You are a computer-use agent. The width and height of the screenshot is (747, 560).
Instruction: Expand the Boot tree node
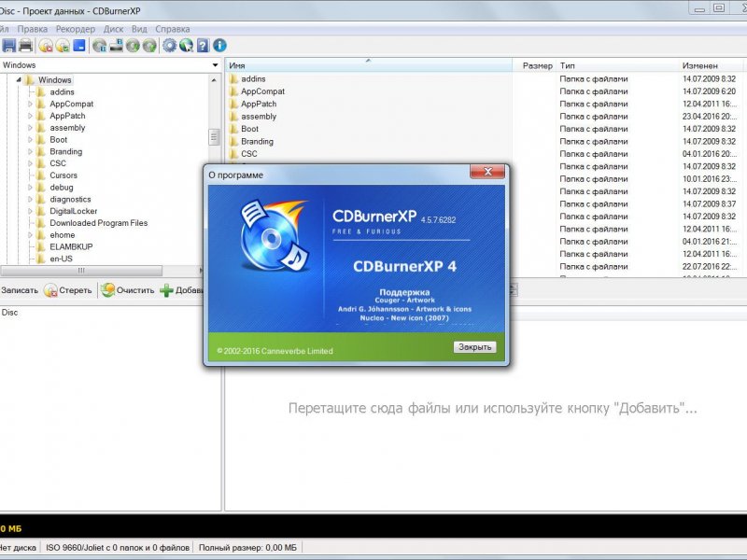click(30, 139)
